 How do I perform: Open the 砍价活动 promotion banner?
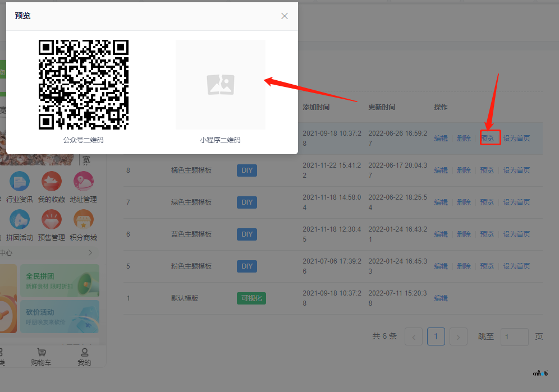[x=62, y=316]
